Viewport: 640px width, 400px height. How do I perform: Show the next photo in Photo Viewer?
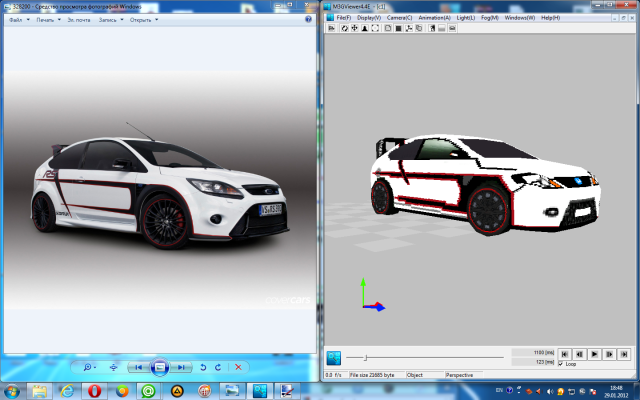[x=180, y=367]
